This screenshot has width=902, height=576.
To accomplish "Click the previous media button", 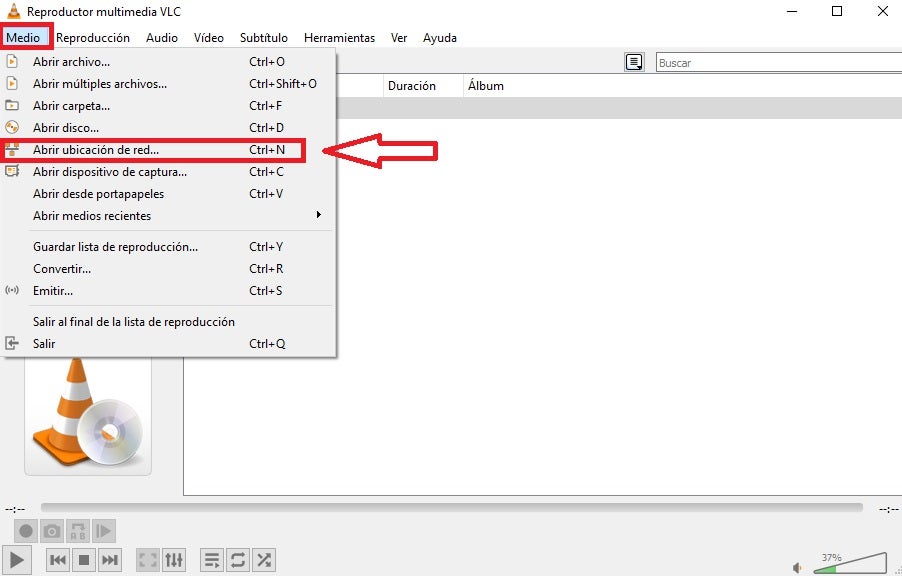I will pyautogui.click(x=58, y=559).
